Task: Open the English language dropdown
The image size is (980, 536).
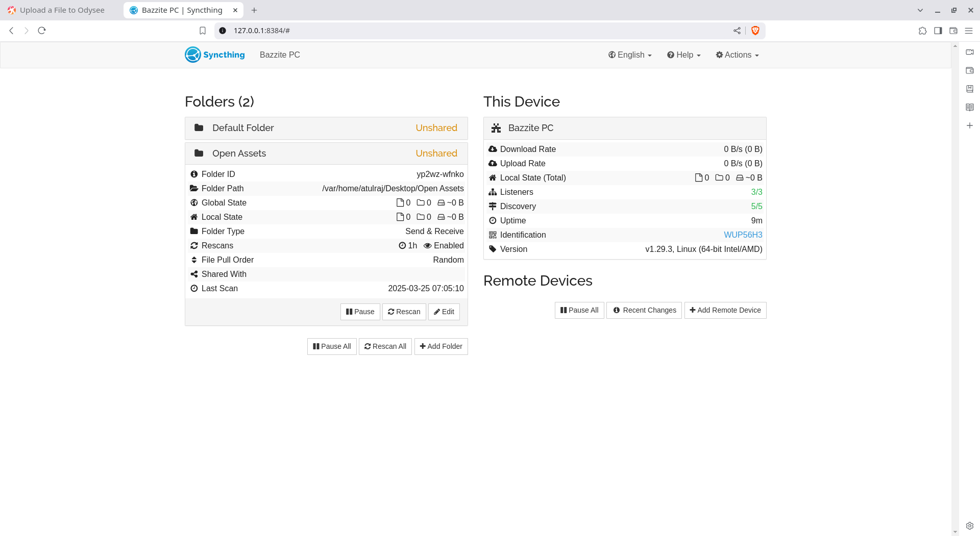Action: tap(630, 55)
